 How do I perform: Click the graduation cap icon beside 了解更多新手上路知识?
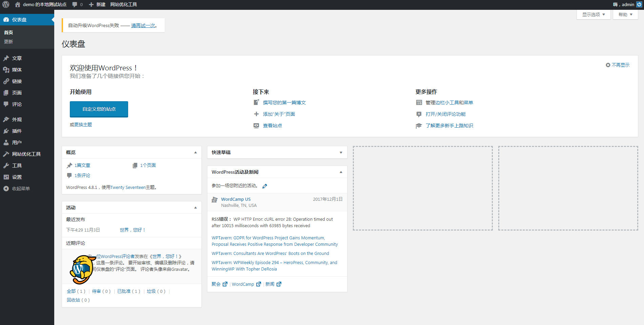click(x=419, y=126)
